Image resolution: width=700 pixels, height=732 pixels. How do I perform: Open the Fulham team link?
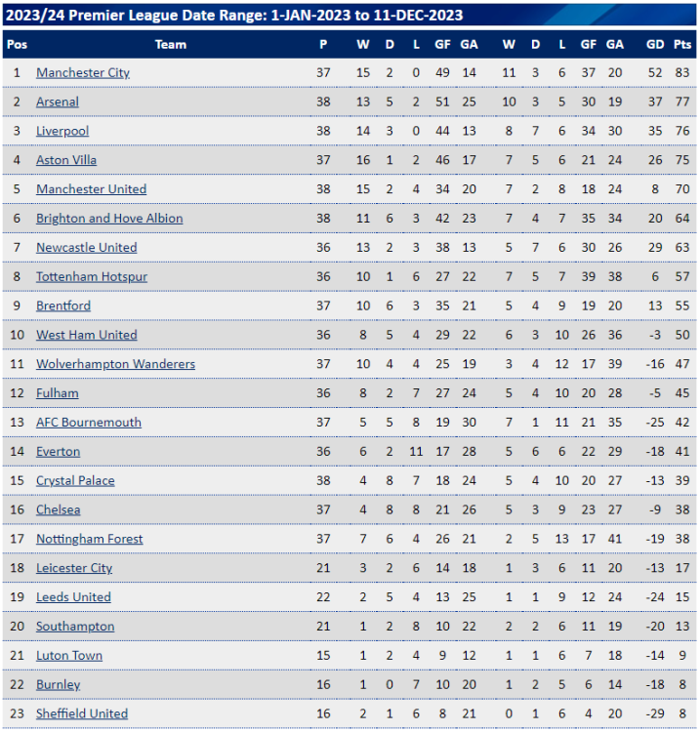point(58,393)
